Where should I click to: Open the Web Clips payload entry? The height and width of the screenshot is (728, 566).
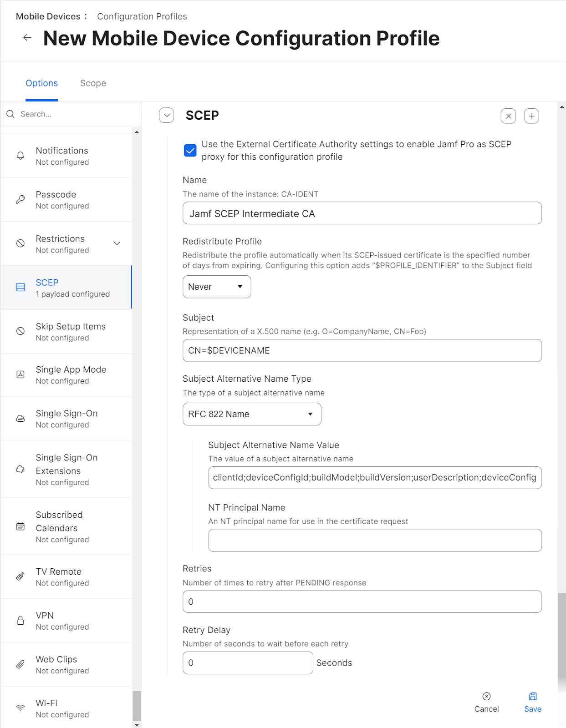pyautogui.click(x=66, y=665)
